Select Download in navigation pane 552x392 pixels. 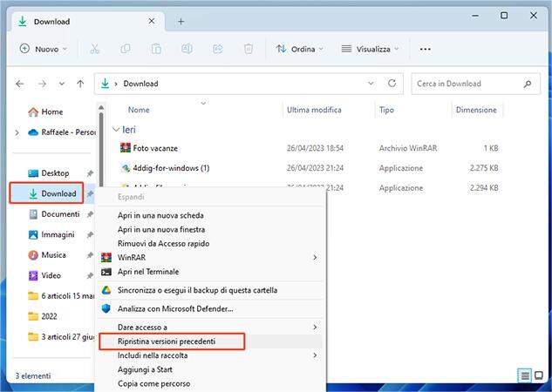point(52,193)
